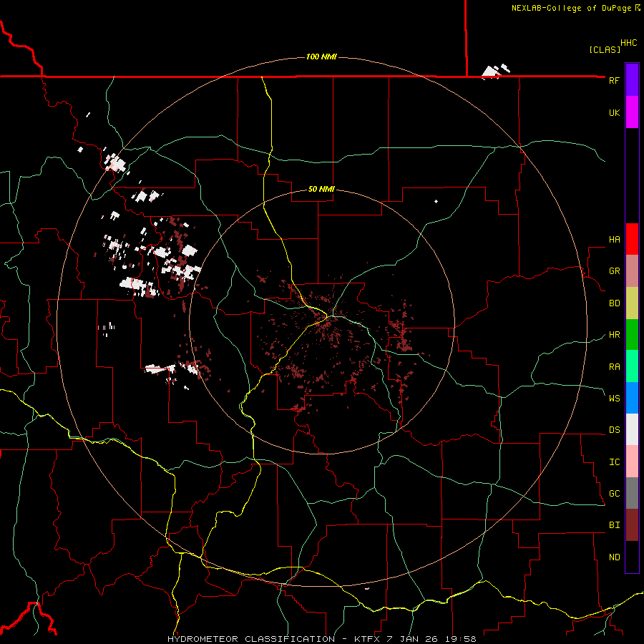This screenshot has height=644, width=644.
Task: Click the HHC product label
Action: (x=628, y=43)
